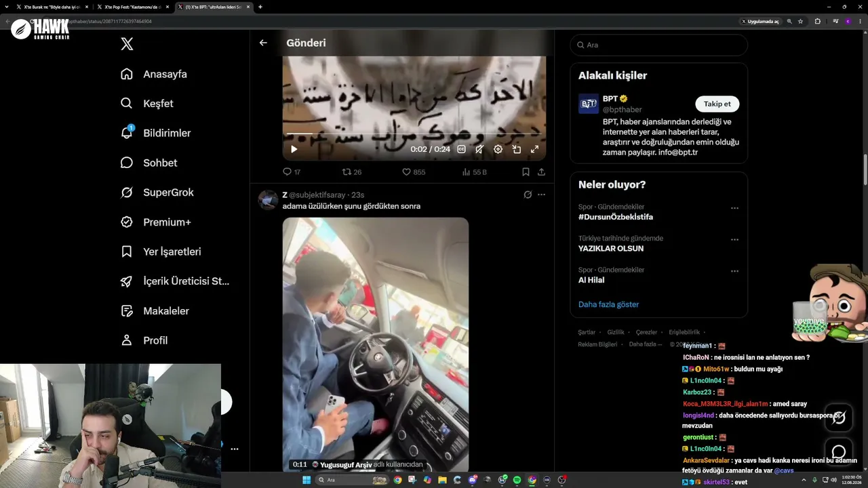Viewport: 868px width, 488px height.
Task: Open Makaleler in the sidebar
Action: 155,310
